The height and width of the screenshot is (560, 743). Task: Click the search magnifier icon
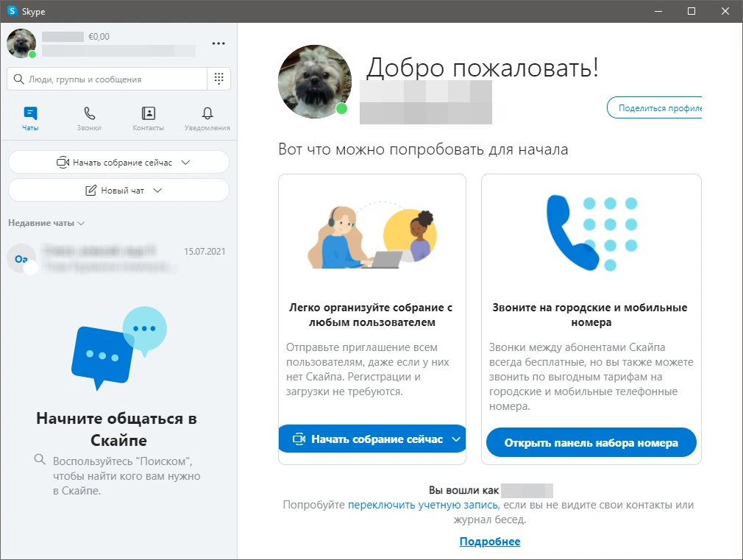(x=18, y=79)
